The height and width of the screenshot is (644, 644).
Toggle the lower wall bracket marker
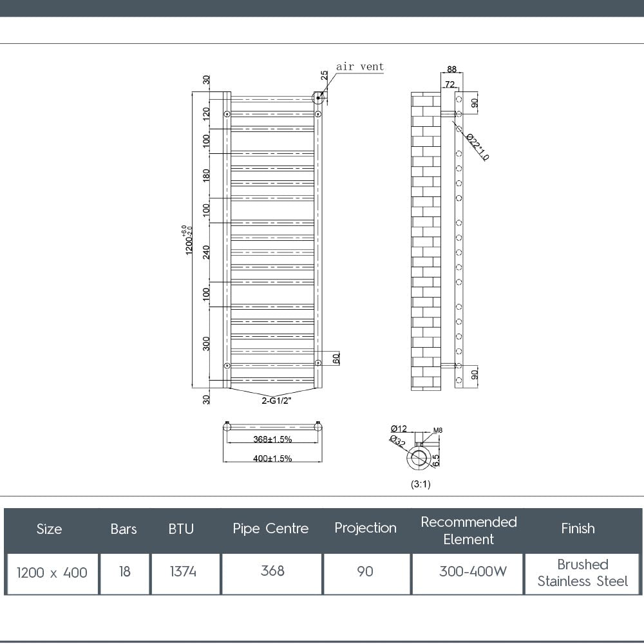(x=229, y=366)
